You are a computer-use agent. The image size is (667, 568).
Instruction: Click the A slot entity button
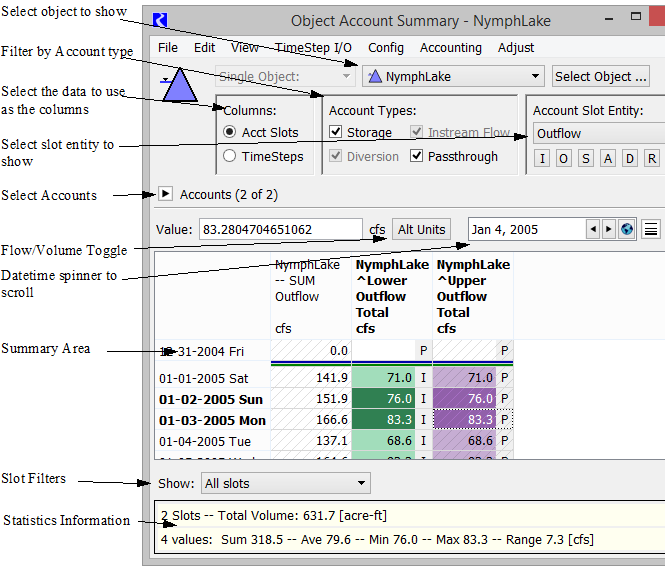point(608,159)
